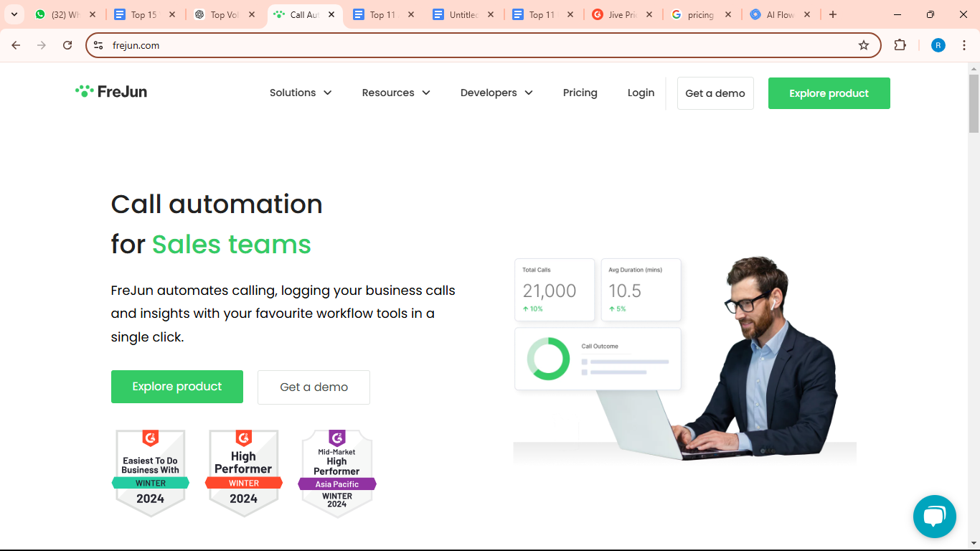Go back to the previous page
Viewport: 980px width, 551px height.
pos(16,45)
